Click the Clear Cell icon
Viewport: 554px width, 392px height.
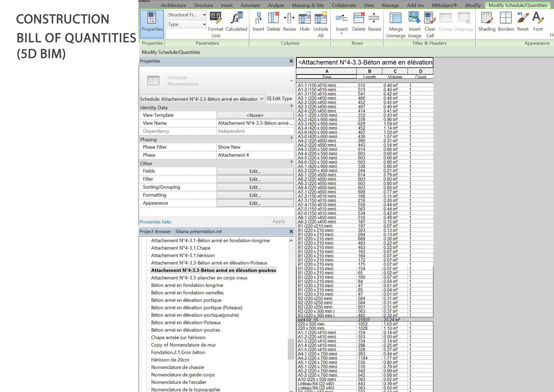[430, 24]
